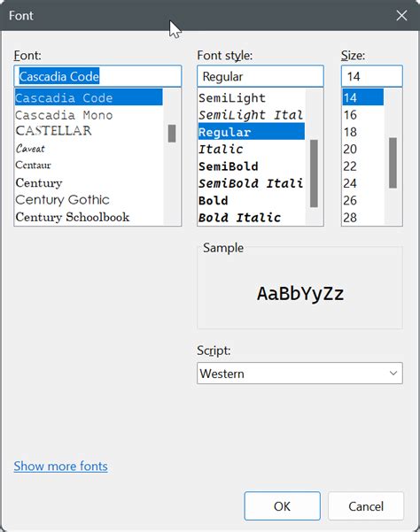
Task: Click the size list scrollbar thumb
Action: [393, 163]
